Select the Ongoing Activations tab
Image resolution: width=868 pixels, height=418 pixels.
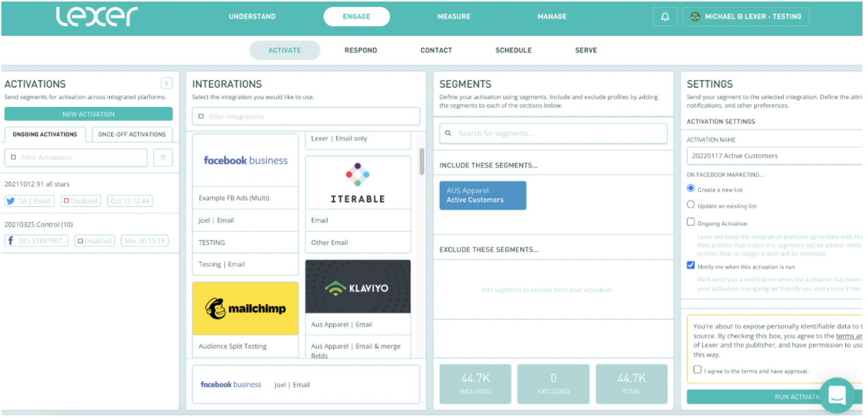click(x=45, y=135)
